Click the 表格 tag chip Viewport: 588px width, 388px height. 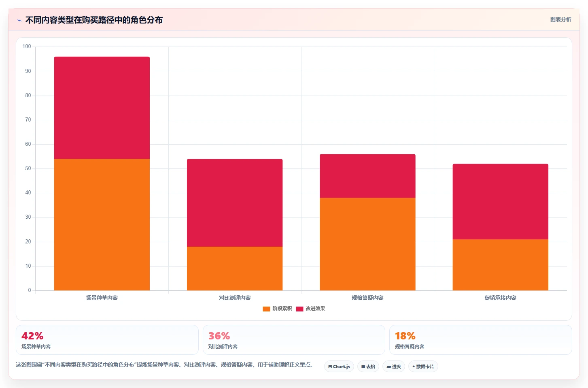(x=368, y=367)
